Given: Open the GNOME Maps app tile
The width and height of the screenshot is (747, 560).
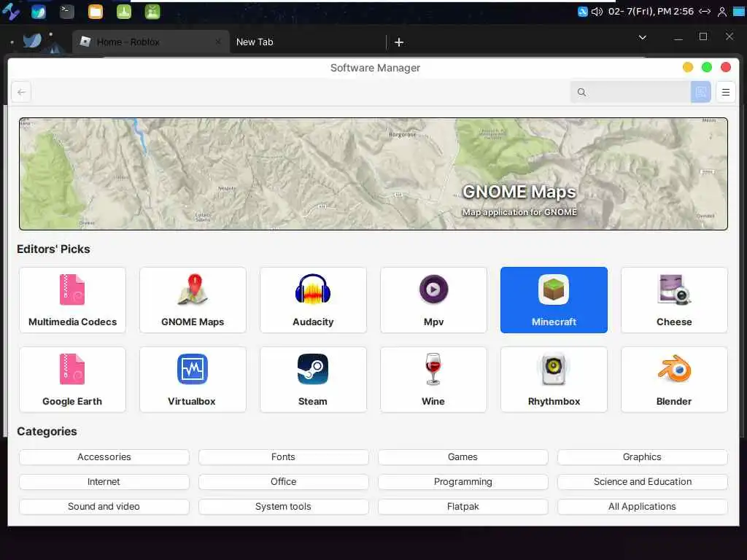Looking at the screenshot, I should click(193, 300).
